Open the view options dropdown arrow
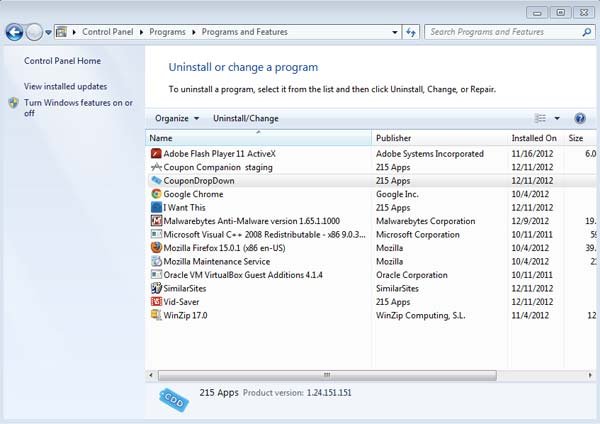 click(x=557, y=119)
